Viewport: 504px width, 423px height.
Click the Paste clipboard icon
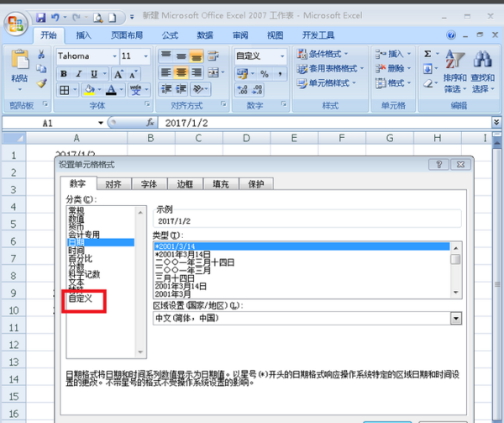pos(19,60)
